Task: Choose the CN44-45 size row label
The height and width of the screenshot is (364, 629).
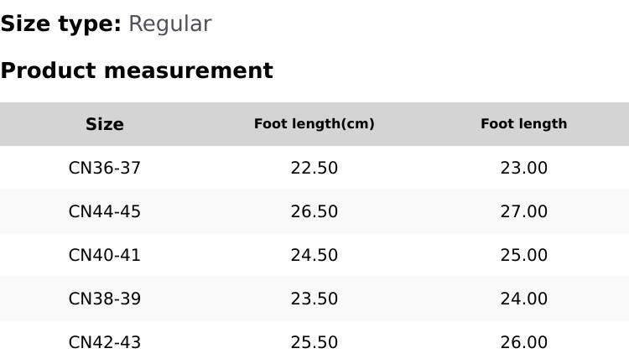Action: click(105, 211)
